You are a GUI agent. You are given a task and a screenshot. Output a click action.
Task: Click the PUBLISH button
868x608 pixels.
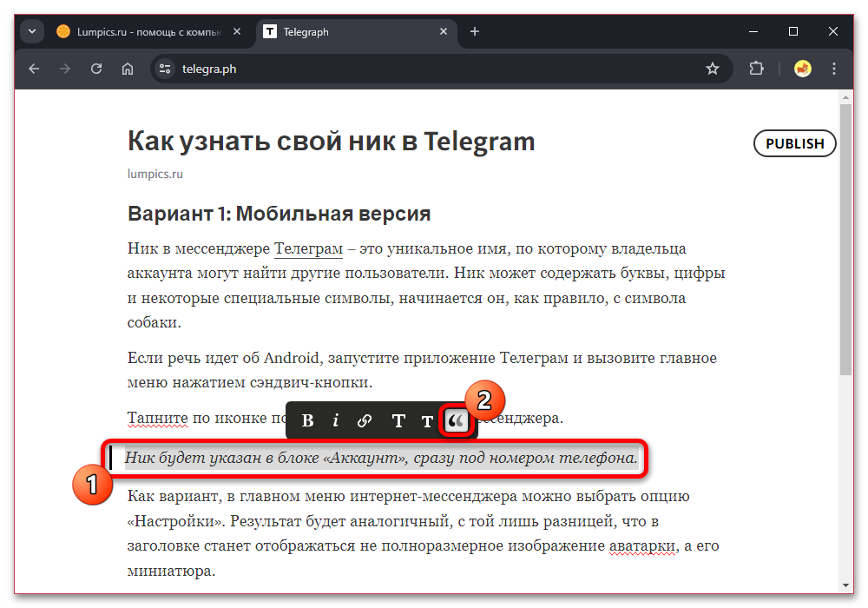pyautogui.click(x=794, y=143)
